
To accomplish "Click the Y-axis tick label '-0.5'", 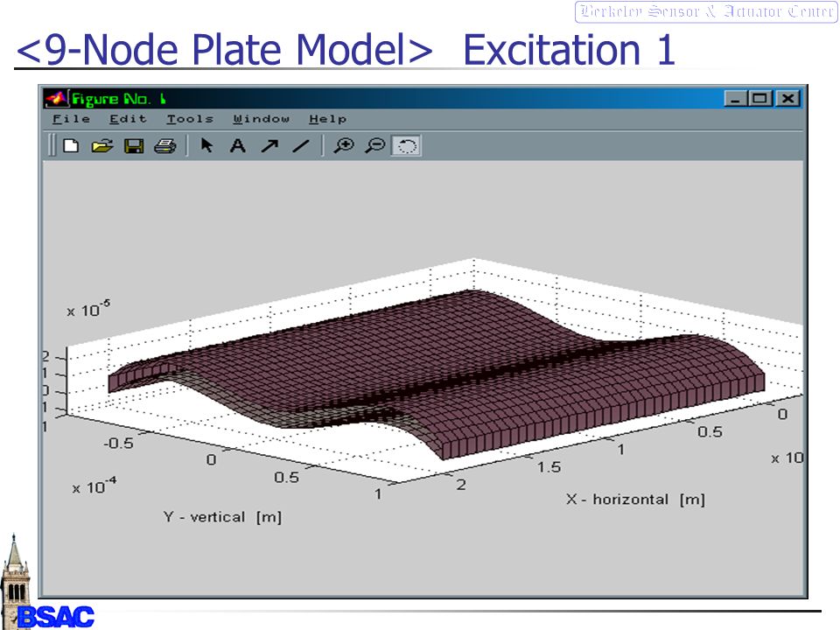I will click(118, 443).
